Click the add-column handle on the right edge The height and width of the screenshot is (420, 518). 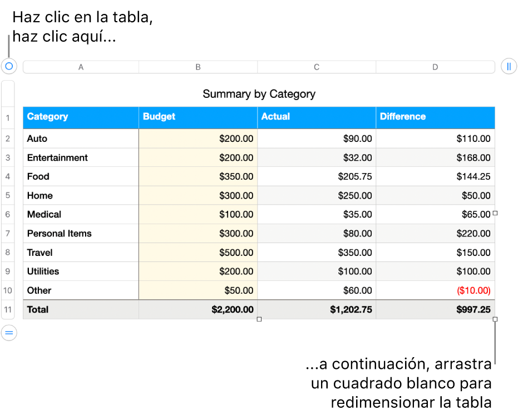(509, 66)
